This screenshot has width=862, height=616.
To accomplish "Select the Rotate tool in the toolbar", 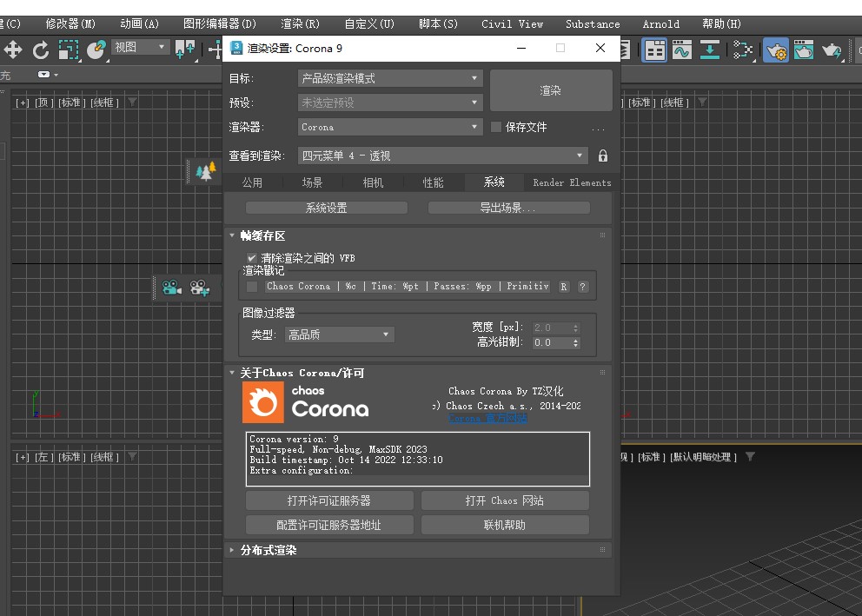I will pos(39,50).
